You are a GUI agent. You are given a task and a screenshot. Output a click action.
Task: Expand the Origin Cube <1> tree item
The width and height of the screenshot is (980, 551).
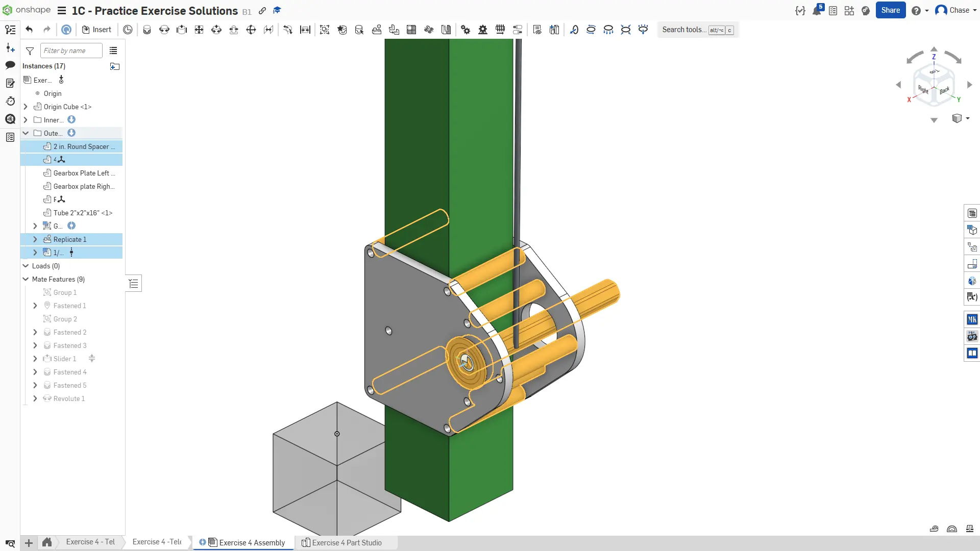(x=26, y=107)
